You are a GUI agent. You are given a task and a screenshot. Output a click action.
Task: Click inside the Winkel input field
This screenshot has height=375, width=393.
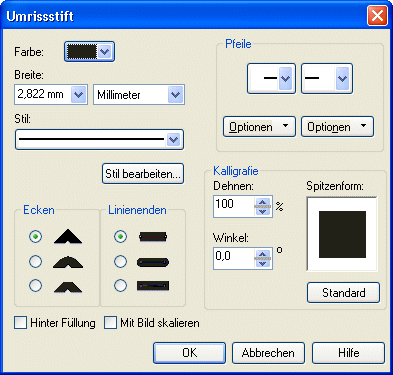234,258
